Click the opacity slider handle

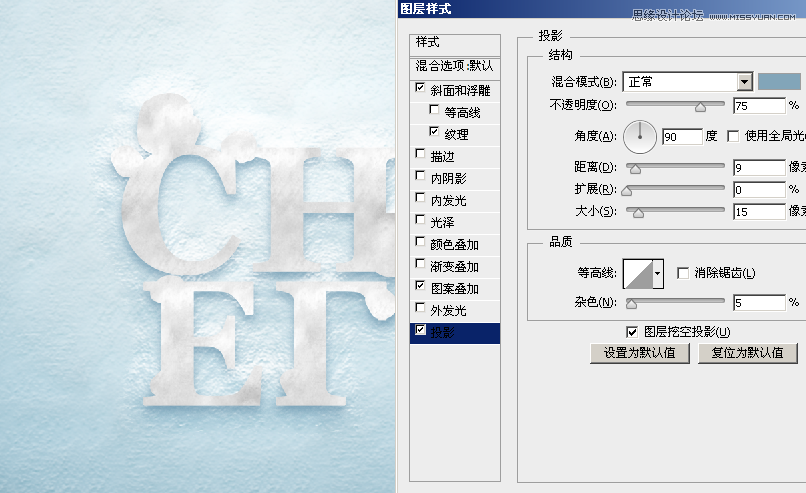tap(700, 106)
